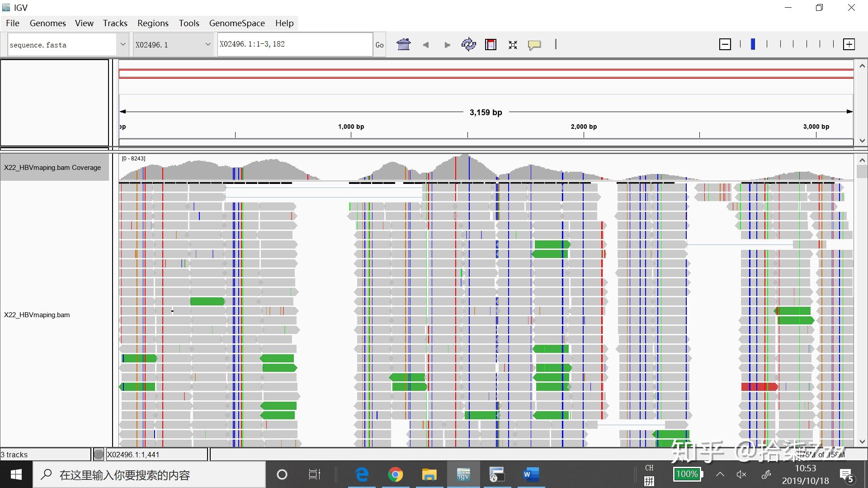Click the resize tracks to fit icon
This screenshot has width=868, height=488.
[x=513, y=45]
